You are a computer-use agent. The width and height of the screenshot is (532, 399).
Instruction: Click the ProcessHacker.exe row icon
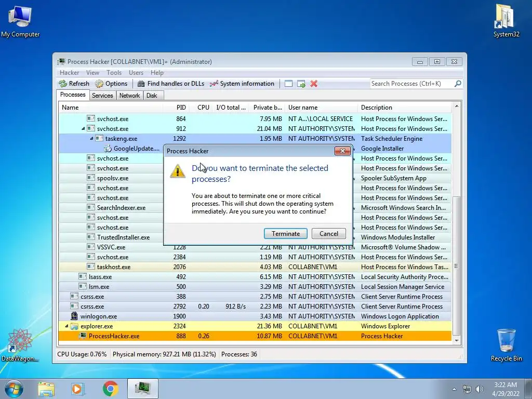coord(83,336)
